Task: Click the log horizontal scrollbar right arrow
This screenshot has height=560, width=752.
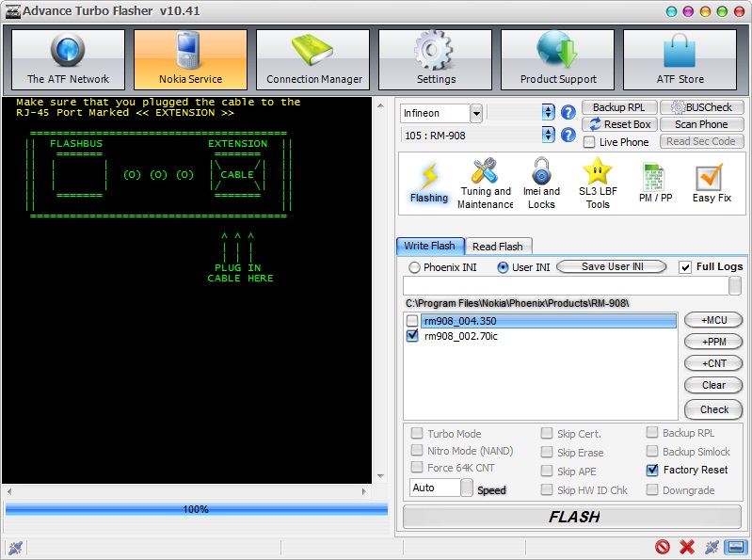Action: tap(363, 491)
